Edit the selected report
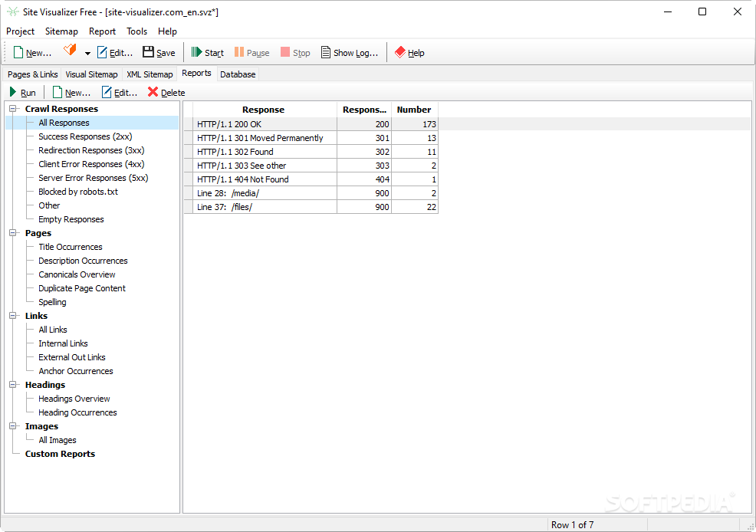Screen dimensions: 756x532 [120, 93]
